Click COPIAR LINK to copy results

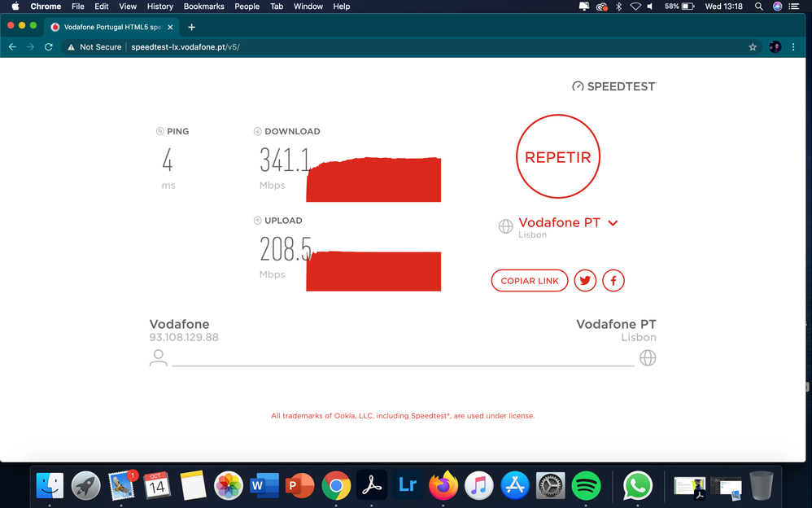point(529,280)
